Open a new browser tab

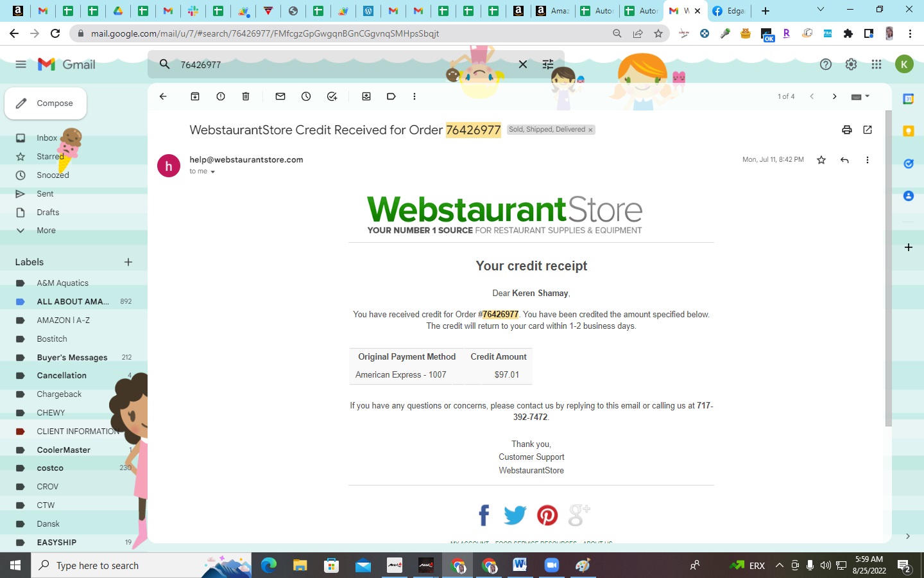[x=766, y=11]
